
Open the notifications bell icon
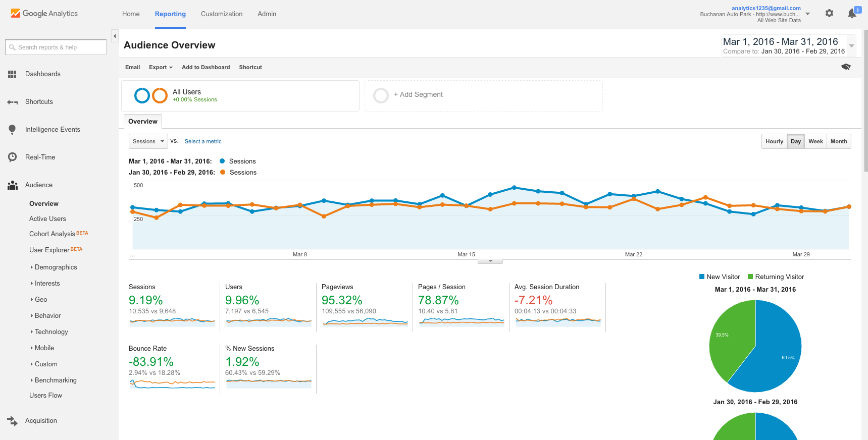tap(852, 14)
